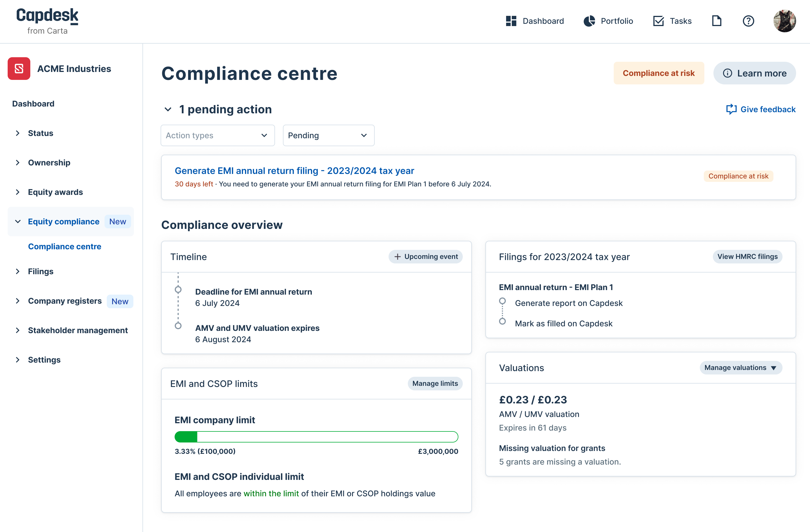Screen dimensions: 810x532
Task: Click the EMI company limit progress bar
Action: coord(316,436)
